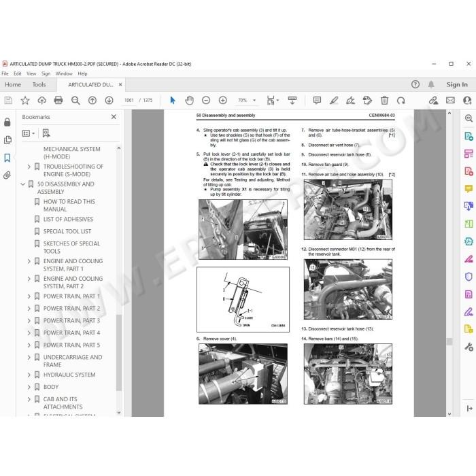Toggle the Bookmarks navigation panel icon

[7, 158]
